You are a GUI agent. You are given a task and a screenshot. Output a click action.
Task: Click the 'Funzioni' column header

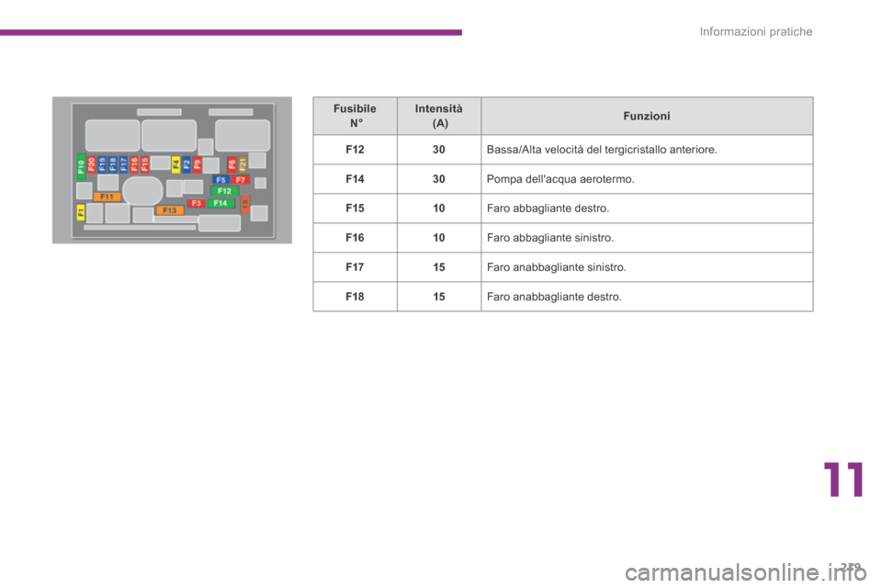(647, 116)
